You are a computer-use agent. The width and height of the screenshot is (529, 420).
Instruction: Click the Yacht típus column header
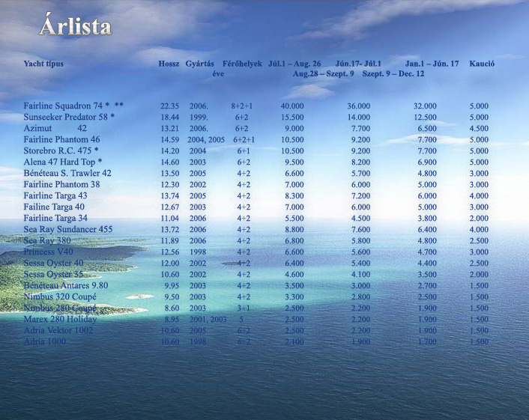click(43, 64)
